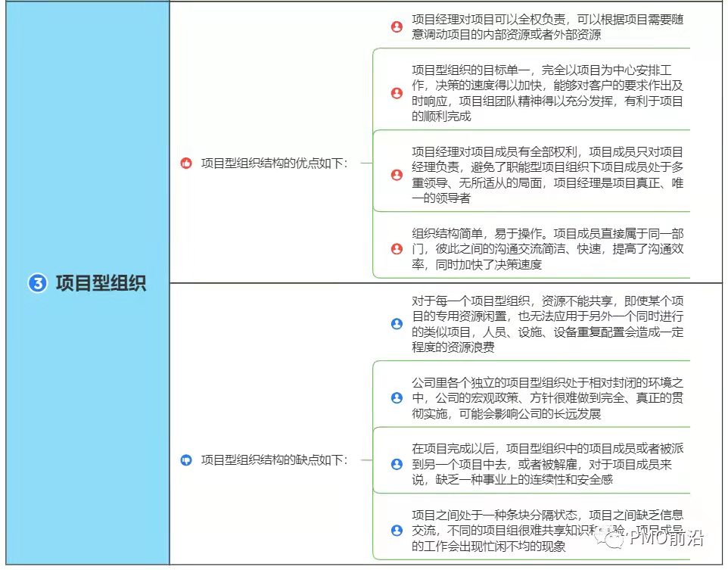The image size is (728, 570).
Task: Click blue person icon beside 项目之间处于一种条块分隔状态
Action: 397,531
